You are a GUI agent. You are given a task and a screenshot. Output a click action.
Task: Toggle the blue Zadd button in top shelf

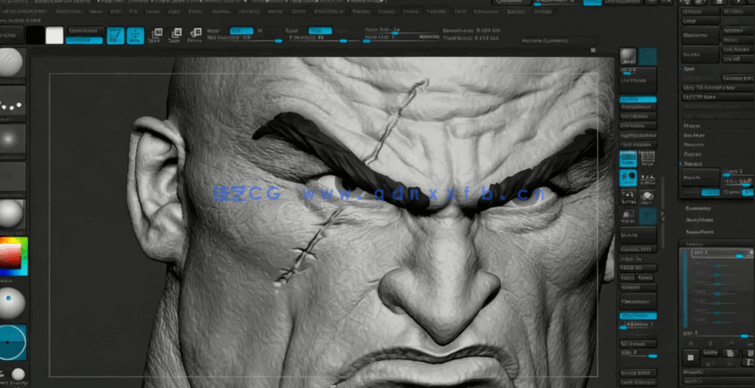(320, 31)
